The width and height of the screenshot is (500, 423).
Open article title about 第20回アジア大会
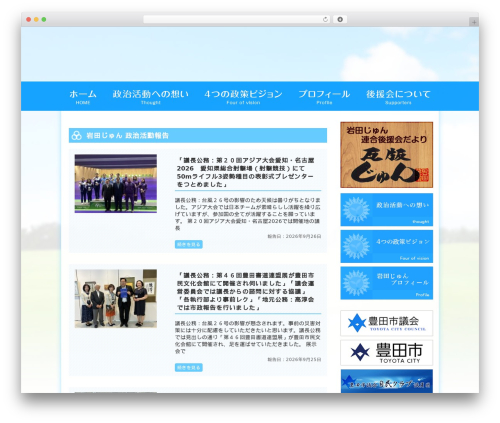click(x=245, y=172)
